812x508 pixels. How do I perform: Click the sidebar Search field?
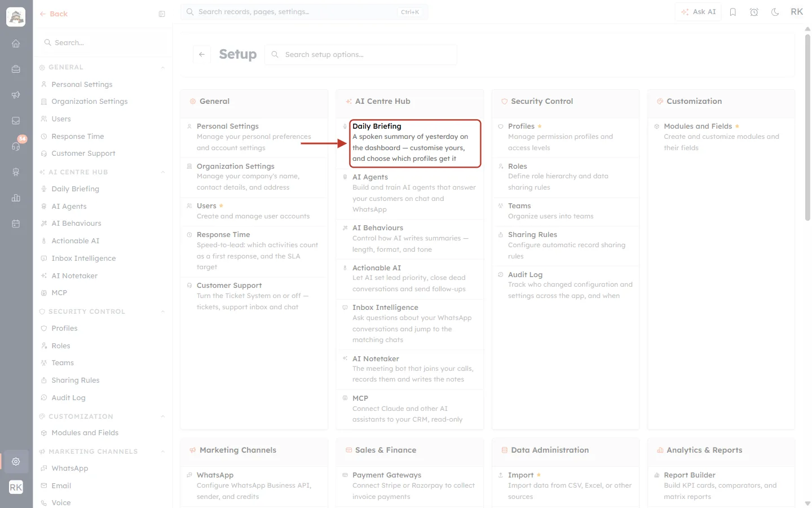click(x=103, y=42)
